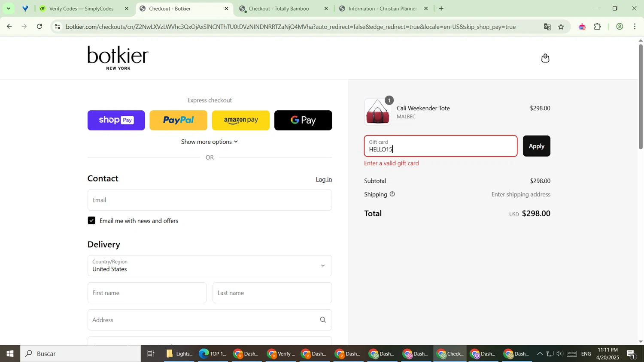The height and width of the screenshot is (362, 644).
Task: Open a new browser tab
Action: pyautogui.click(x=441, y=9)
